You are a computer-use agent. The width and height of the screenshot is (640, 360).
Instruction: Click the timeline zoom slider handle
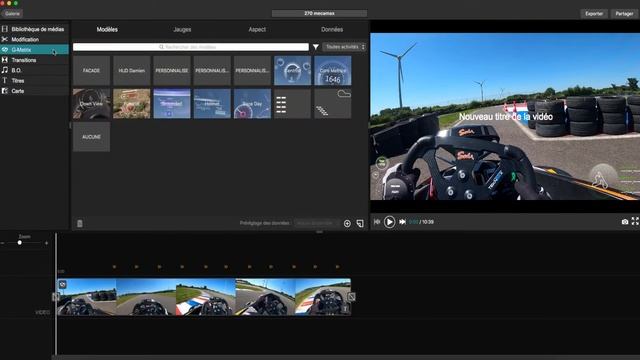[x=20, y=243]
